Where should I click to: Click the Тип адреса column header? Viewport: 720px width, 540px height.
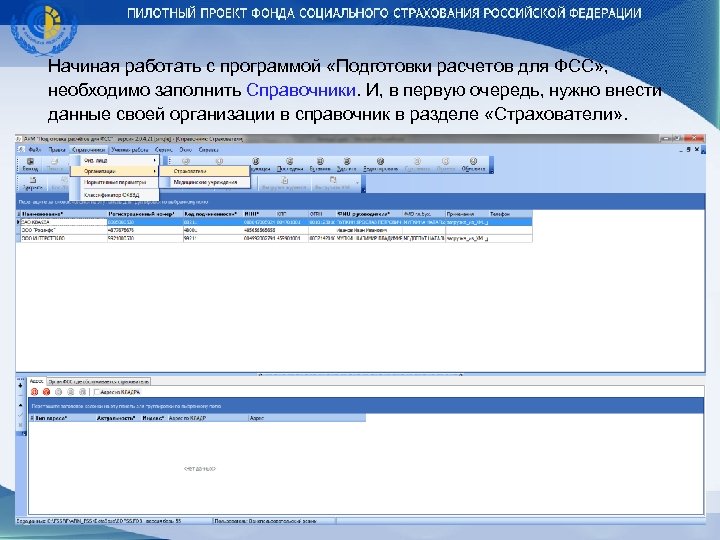coord(65,418)
